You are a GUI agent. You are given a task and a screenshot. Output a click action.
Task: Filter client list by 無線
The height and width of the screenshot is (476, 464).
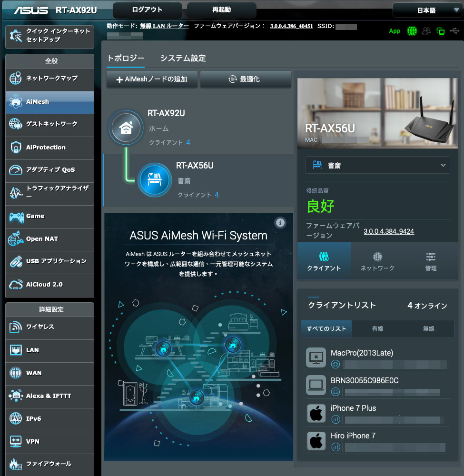[x=428, y=328]
